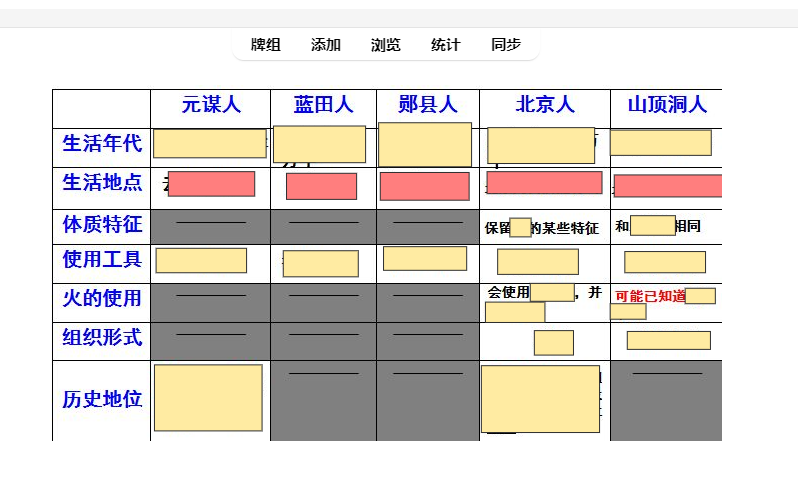Click the 元谋人 column header
Screen dimensions: 798x501
[211, 105]
